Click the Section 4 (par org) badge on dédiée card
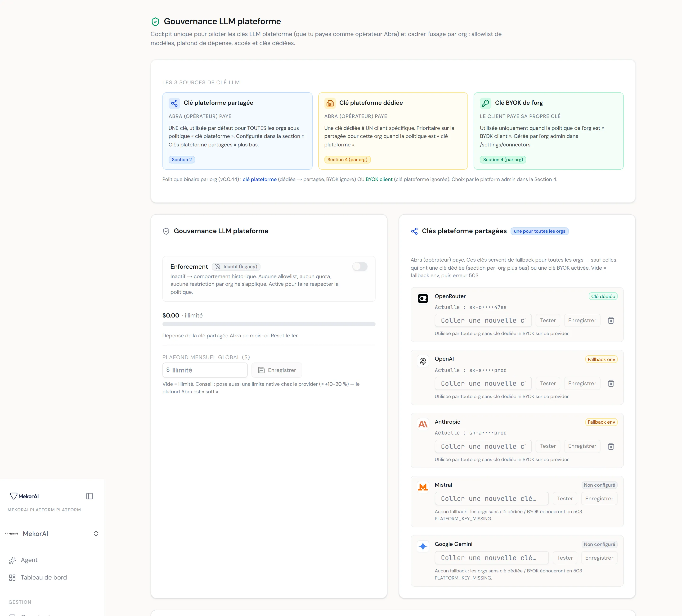Image resolution: width=682 pixels, height=616 pixels. click(347, 160)
